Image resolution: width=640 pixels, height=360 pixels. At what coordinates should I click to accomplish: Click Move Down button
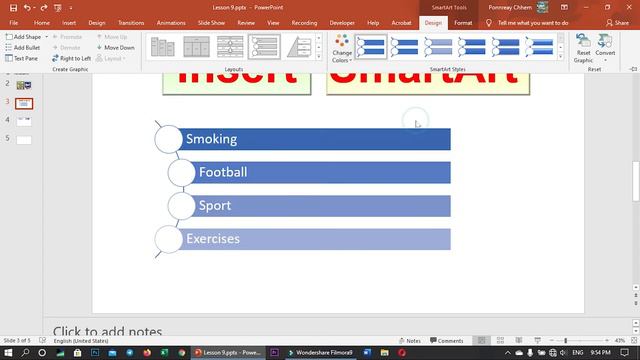click(x=116, y=47)
